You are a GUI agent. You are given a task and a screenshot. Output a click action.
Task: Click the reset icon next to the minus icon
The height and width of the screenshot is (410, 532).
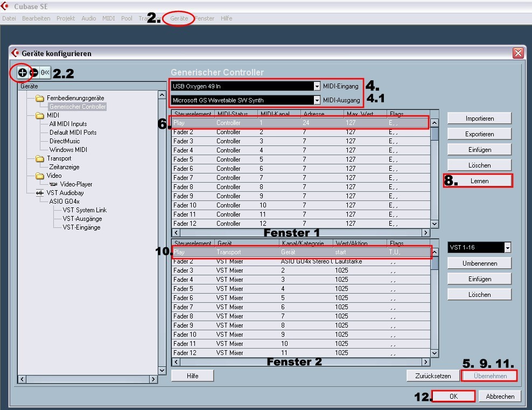point(45,72)
